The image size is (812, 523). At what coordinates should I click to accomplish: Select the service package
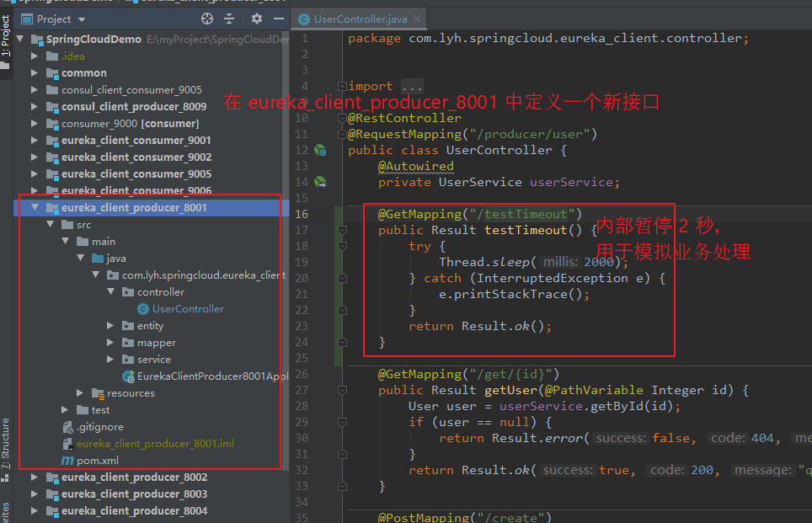point(154,360)
